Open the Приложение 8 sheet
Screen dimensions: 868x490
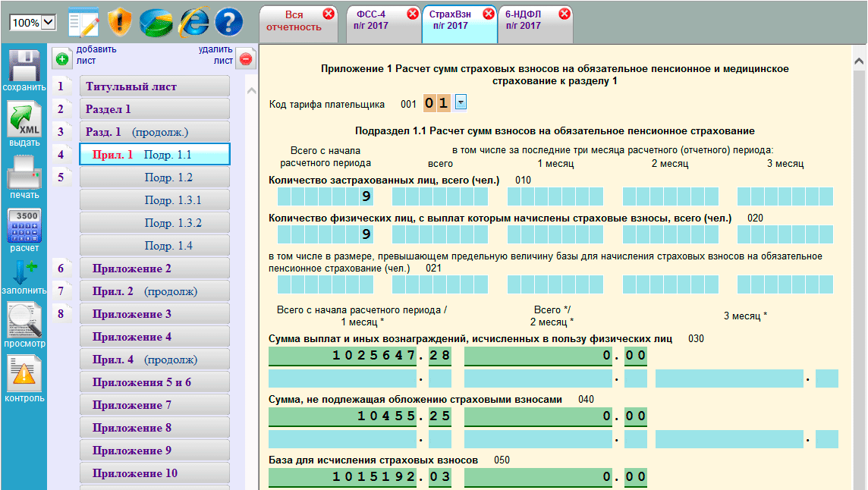click(155, 428)
